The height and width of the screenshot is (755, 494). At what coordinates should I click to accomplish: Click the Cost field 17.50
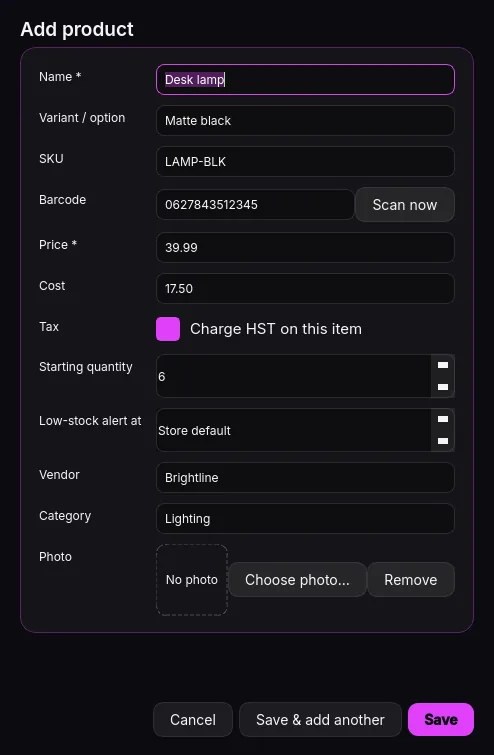tap(305, 288)
